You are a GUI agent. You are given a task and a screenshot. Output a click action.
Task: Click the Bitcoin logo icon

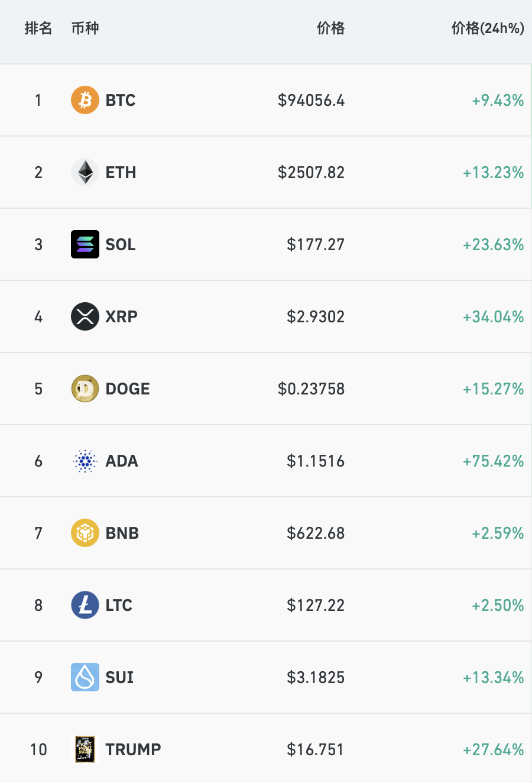pos(85,100)
